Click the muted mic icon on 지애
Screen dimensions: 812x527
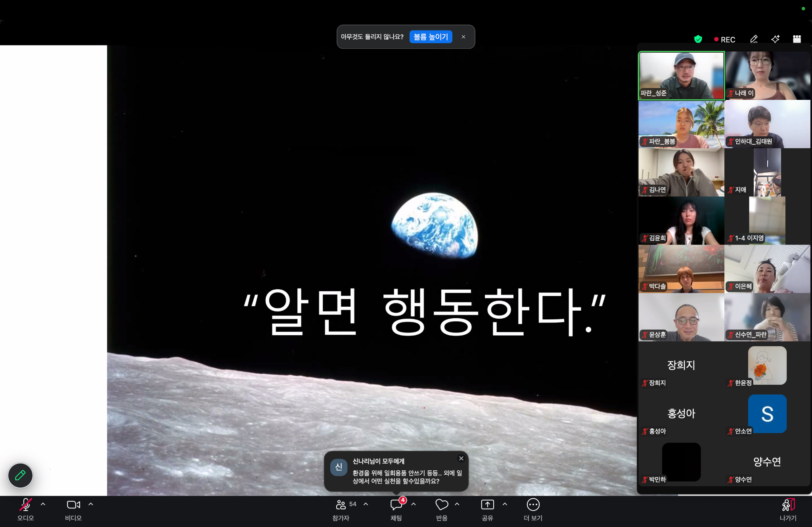click(x=731, y=190)
